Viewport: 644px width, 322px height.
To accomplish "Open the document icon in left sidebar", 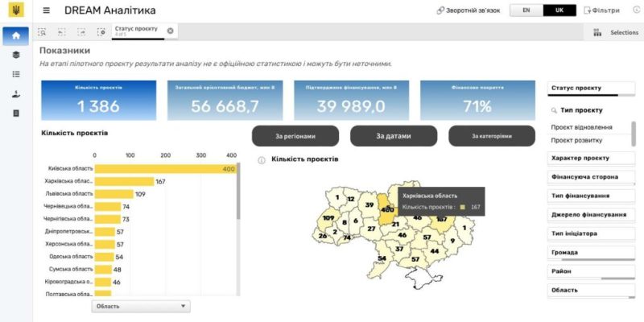I will point(16,113).
